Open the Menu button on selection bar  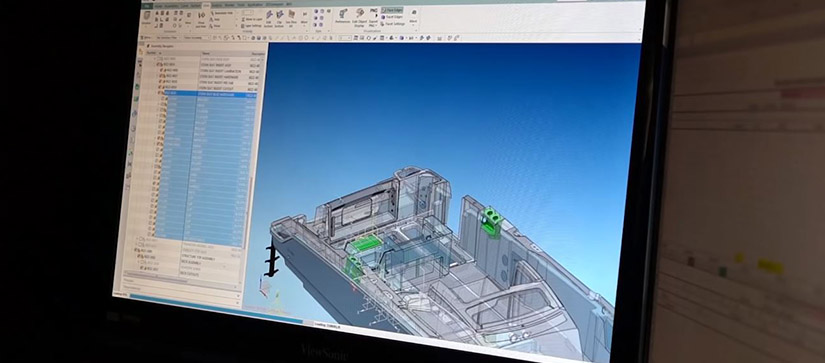[x=145, y=37]
